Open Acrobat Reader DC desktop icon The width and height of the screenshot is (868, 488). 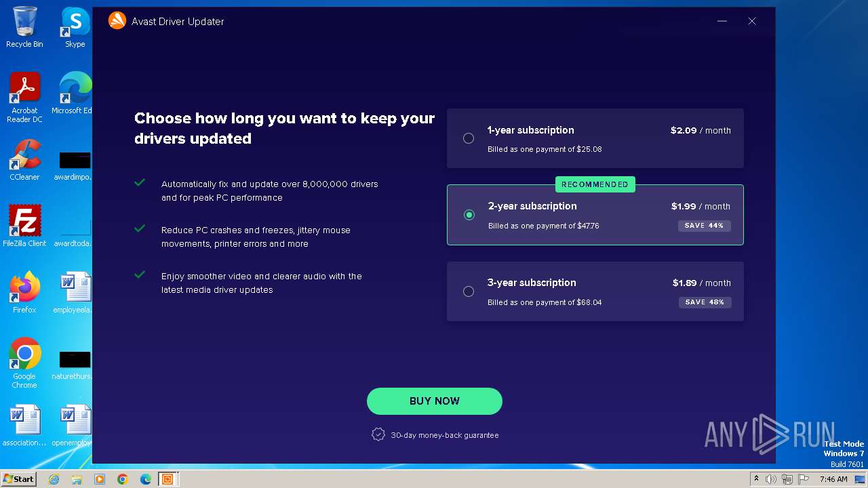coord(24,97)
